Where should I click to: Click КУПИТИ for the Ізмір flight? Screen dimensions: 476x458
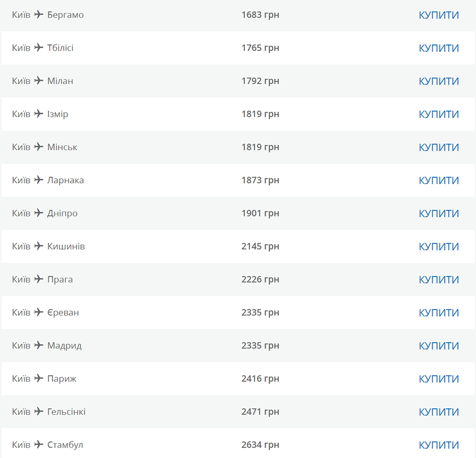coord(438,114)
